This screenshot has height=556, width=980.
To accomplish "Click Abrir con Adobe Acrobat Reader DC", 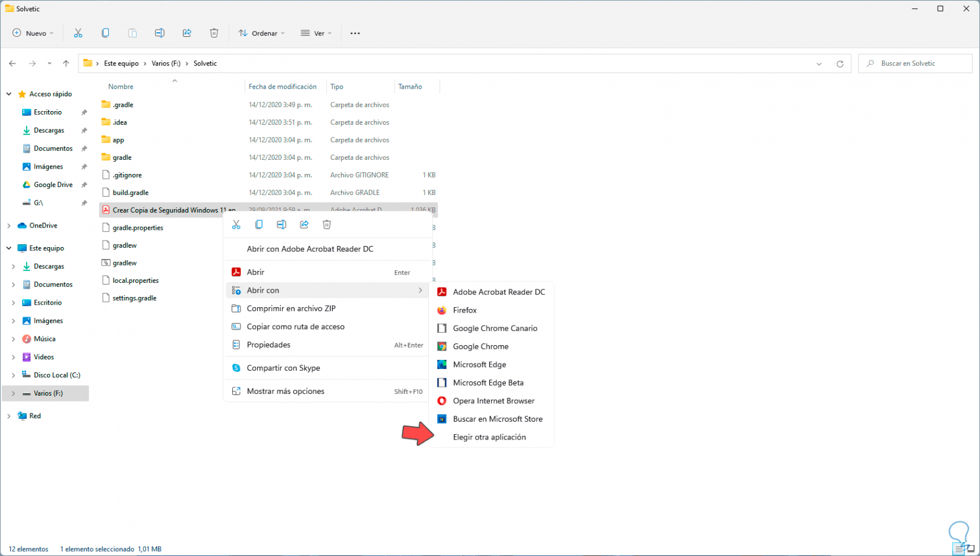I will (327, 249).
